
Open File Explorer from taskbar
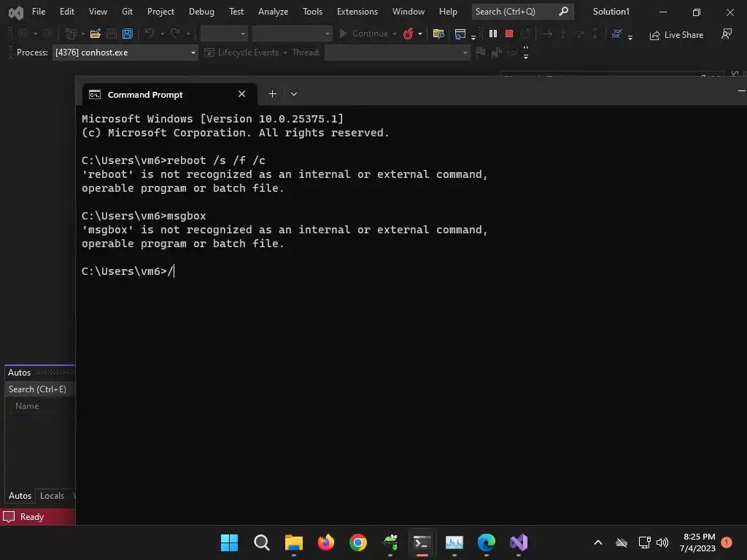(293, 542)
